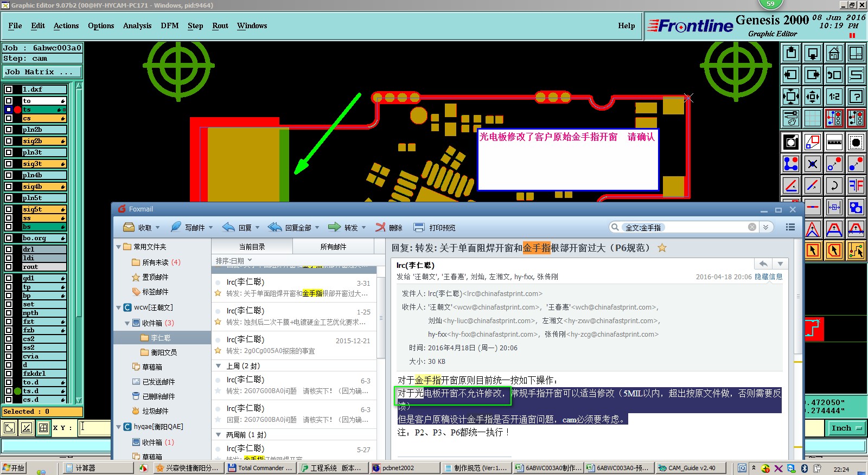The image size is (868, 475).
Task: Select the mirror F tool icon
Action: [856, 185]
